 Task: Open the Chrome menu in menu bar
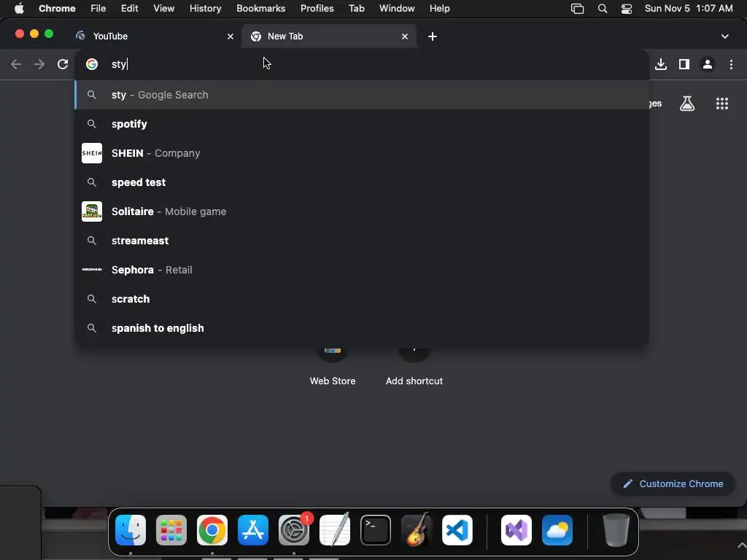point(57,9)
